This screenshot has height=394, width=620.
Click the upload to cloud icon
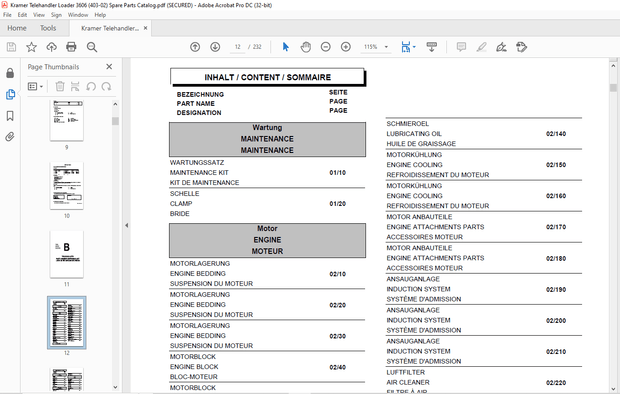[x=51, y=47]
